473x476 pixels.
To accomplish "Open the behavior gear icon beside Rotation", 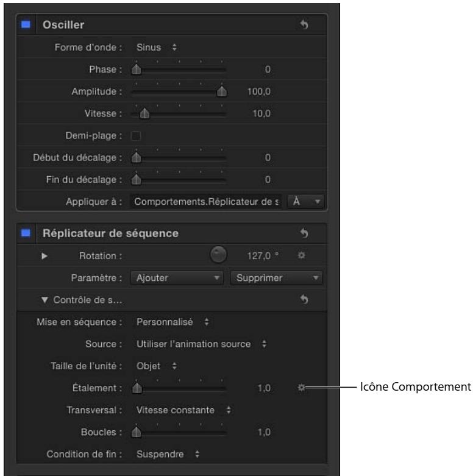I will 301,255.
